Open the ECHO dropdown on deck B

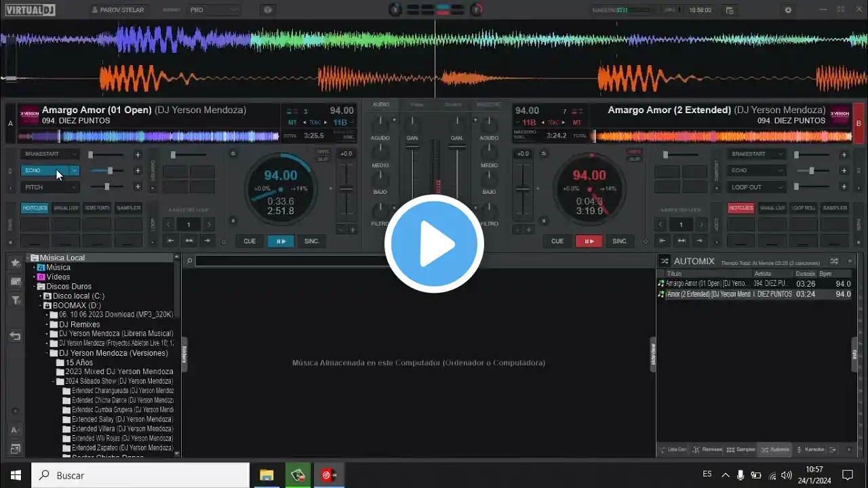point(781,171)
